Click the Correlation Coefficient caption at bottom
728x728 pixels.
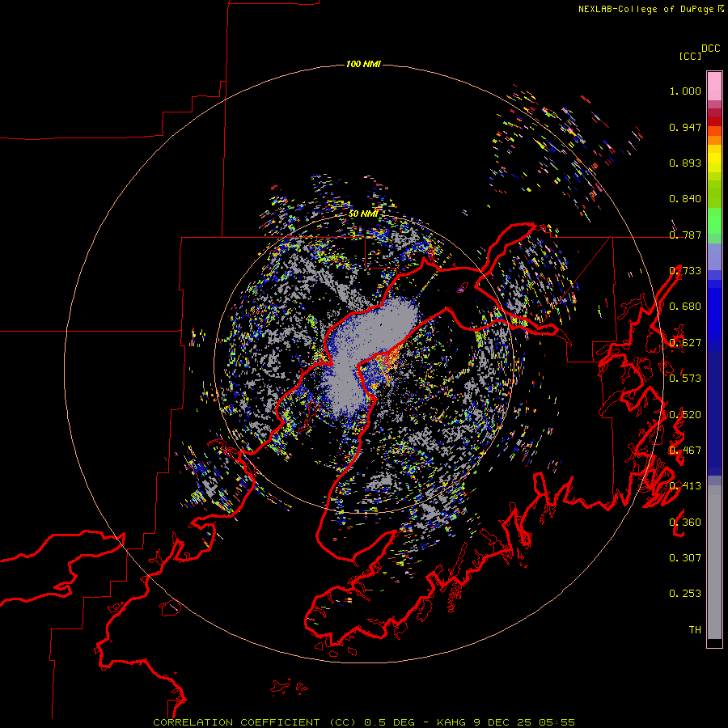click(364, 722)
